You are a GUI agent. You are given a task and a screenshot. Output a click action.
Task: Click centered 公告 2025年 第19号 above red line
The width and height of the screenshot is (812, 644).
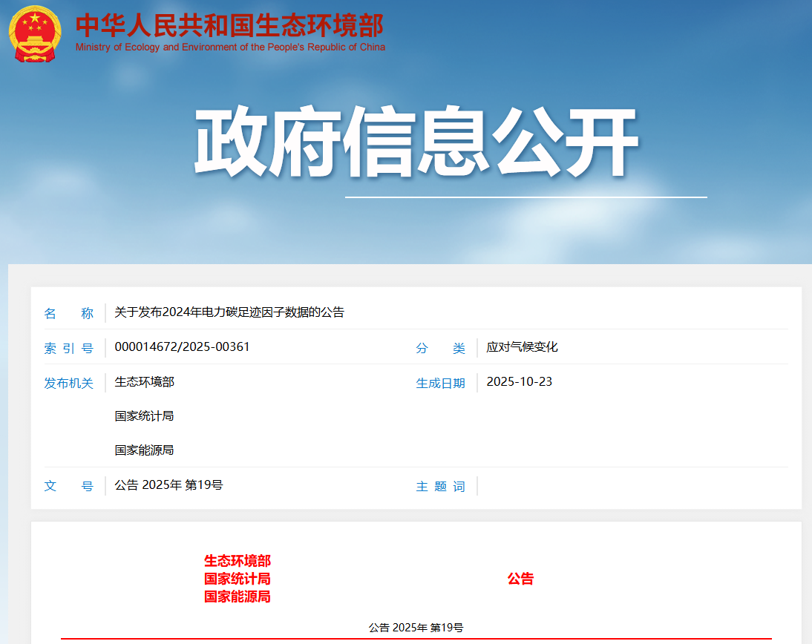point(416,628)
